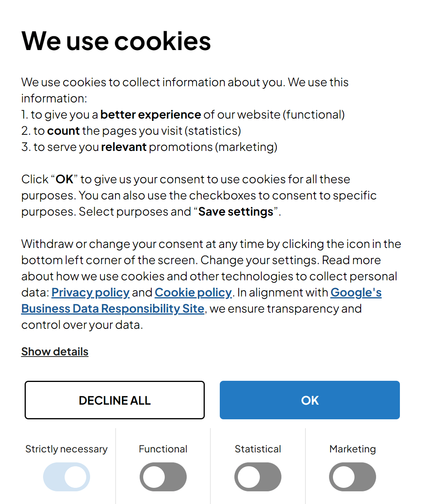Accept cookies with the blue OK button

[x=309, y=400]
